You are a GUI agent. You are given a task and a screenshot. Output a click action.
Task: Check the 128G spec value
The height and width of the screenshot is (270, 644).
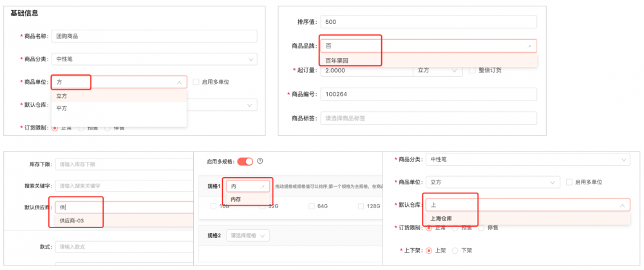pos(361,206)
